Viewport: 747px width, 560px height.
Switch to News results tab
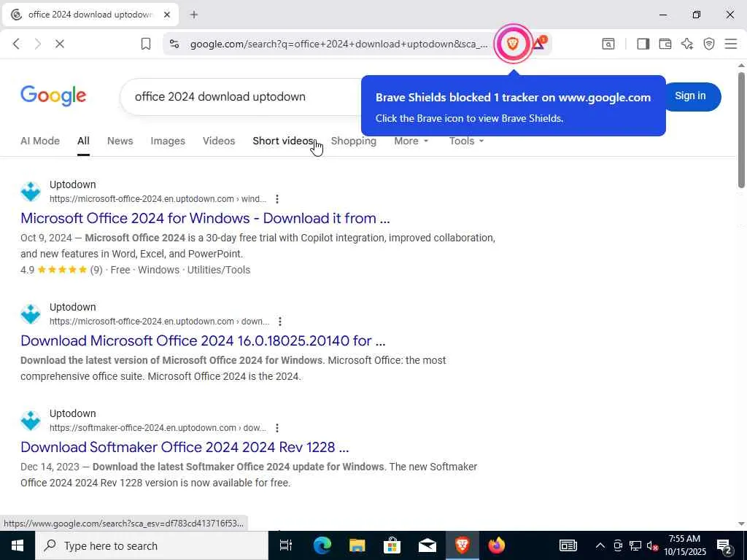click(120, 141)
